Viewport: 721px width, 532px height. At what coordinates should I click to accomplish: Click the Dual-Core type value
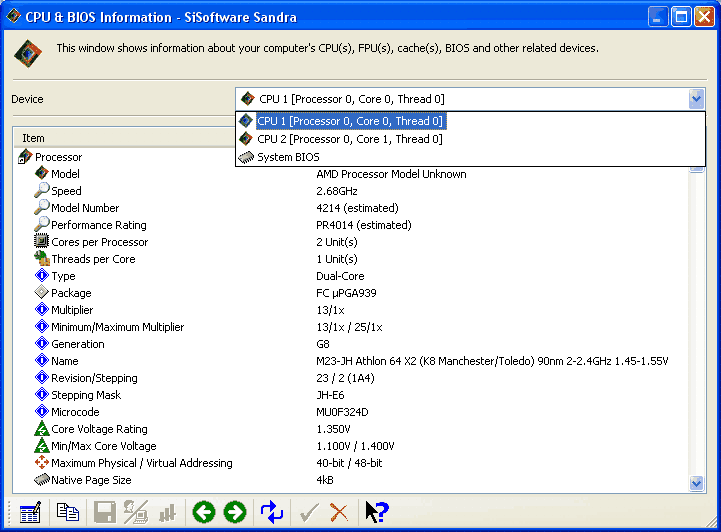tap(340, 276)
